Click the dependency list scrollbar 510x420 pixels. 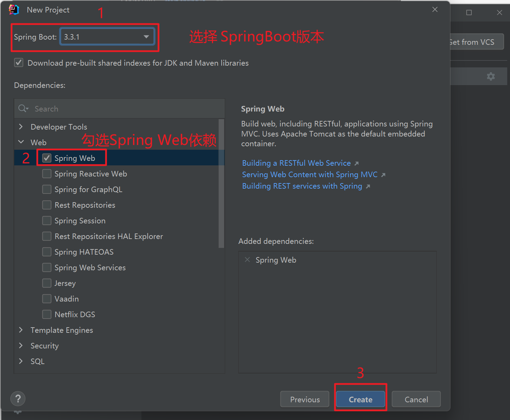[221, 183]
